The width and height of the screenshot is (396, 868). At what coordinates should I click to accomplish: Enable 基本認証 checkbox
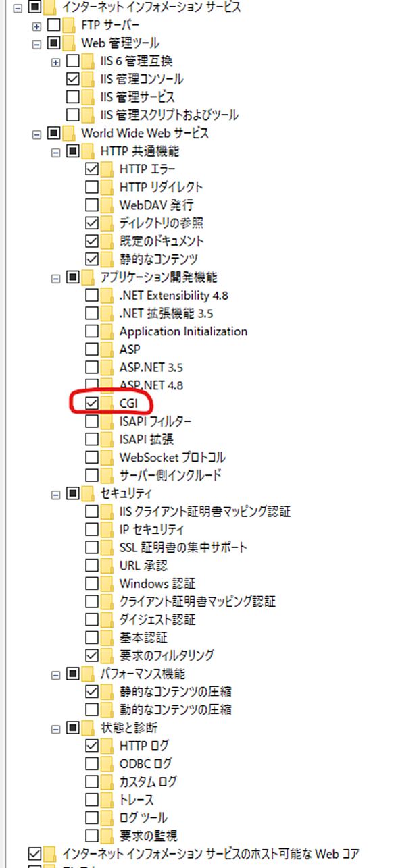(92, 638)
